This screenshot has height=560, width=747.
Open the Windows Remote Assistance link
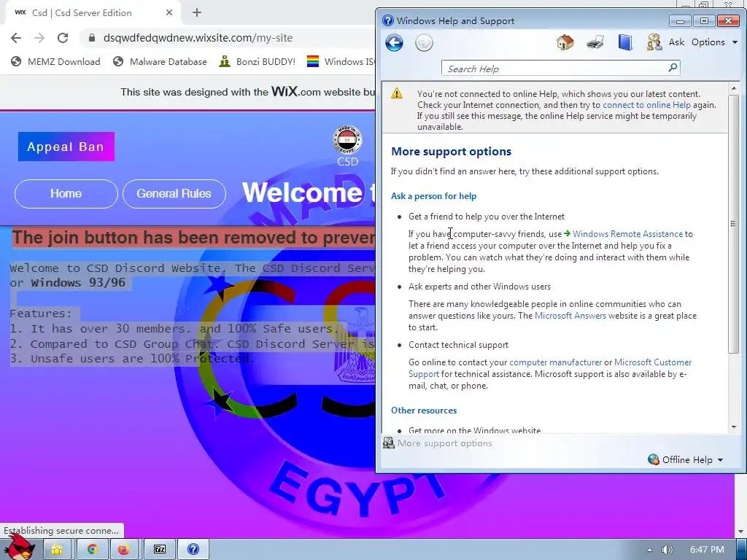coord(627,234)
